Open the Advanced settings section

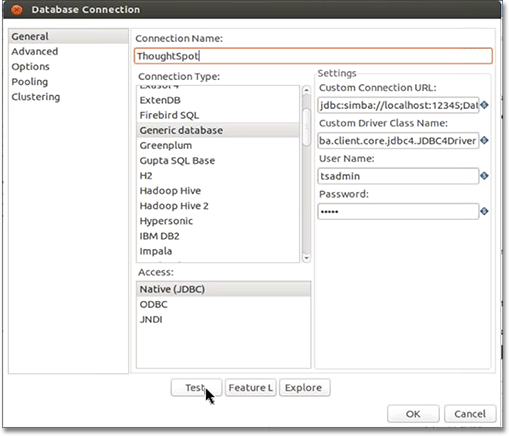pyautogui.click(x=68, y=51)
